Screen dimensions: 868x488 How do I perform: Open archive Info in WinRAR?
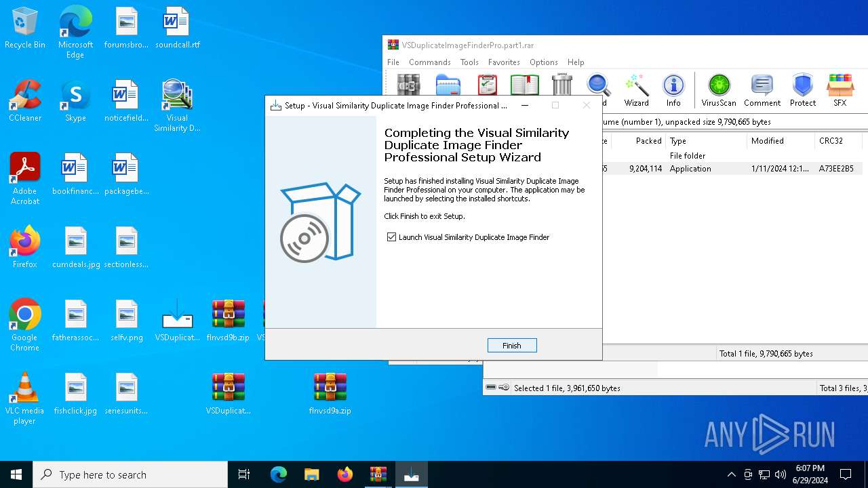673,90
